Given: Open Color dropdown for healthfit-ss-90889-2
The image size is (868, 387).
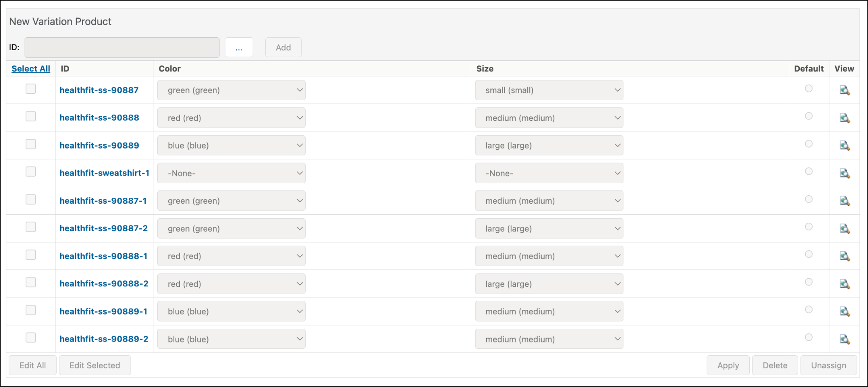Looking at the screenshot, I should point(231,339).
